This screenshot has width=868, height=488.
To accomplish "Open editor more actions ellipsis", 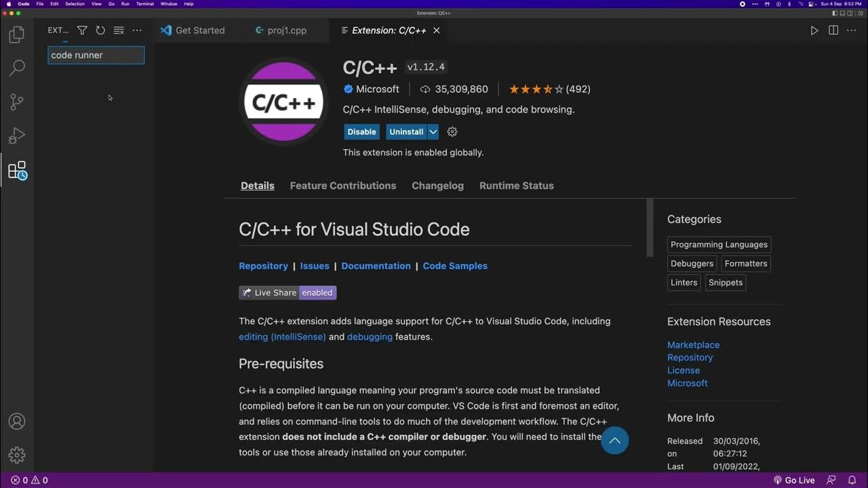I will pyautogui.click(x=852, y=30).
